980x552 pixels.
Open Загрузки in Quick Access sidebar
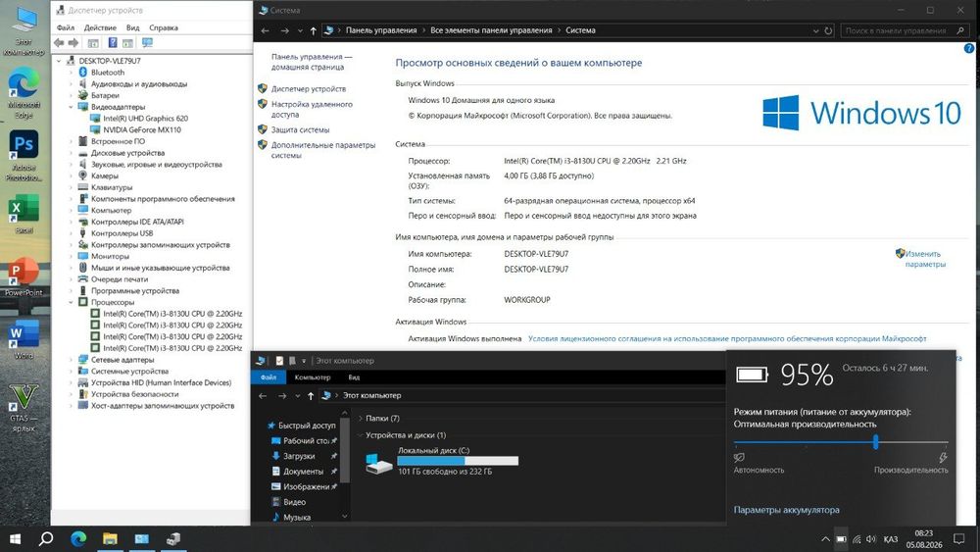(x=299, y=456)
